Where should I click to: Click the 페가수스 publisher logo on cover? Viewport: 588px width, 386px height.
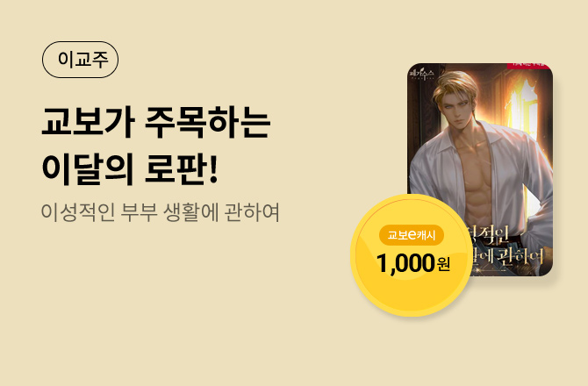click(x=422, y=74)
